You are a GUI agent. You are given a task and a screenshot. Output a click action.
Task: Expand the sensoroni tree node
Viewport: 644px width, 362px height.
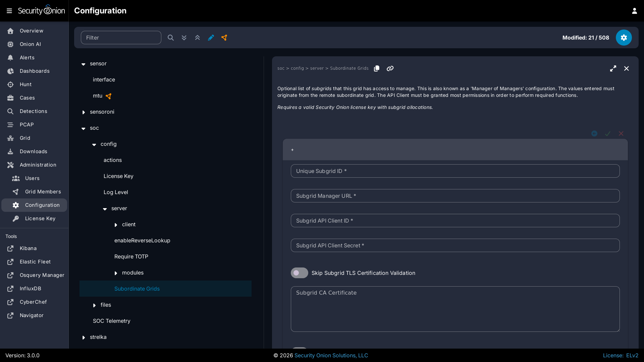(x=84, y=112)
